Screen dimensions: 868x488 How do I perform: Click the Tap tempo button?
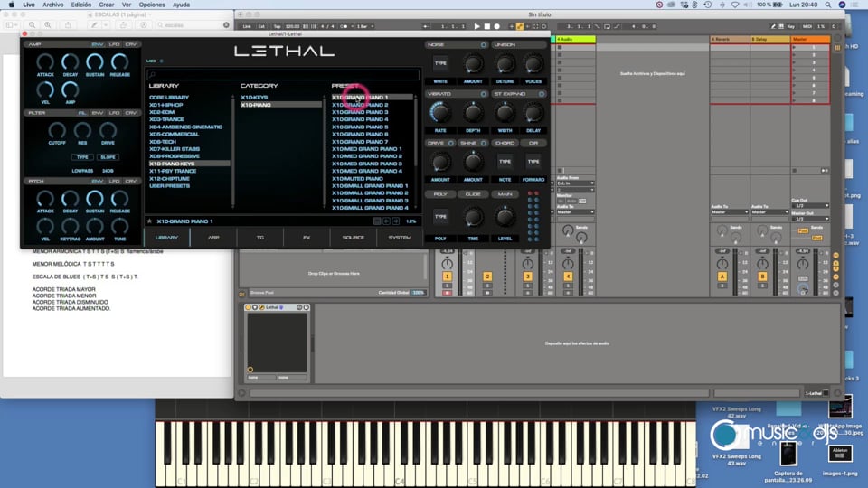[x=277, y=26]
